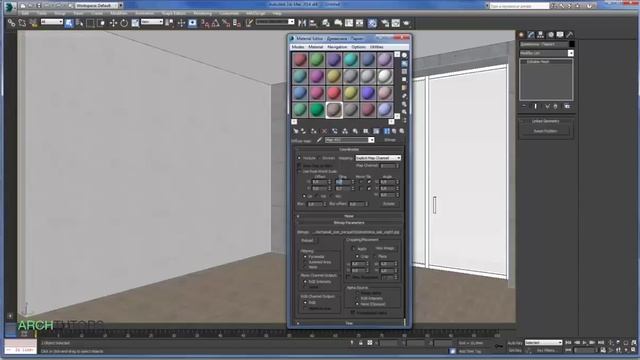Toggle Backlight icon in Material Editor

pyautogui.click(x=404, y=64)
